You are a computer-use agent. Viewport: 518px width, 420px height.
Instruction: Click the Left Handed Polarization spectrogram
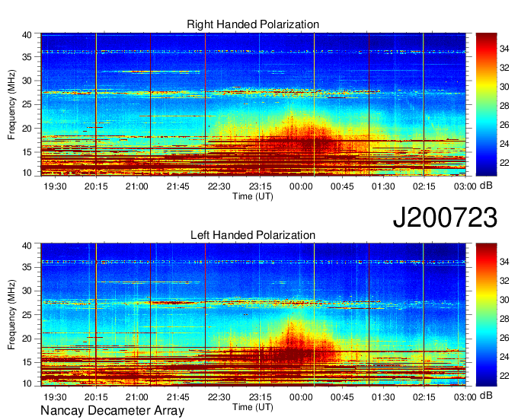click(x=254, y=315)
